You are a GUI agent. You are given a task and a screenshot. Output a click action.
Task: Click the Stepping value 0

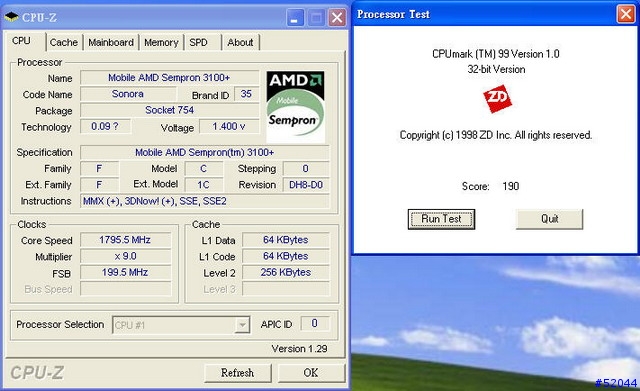click(306, 169)
